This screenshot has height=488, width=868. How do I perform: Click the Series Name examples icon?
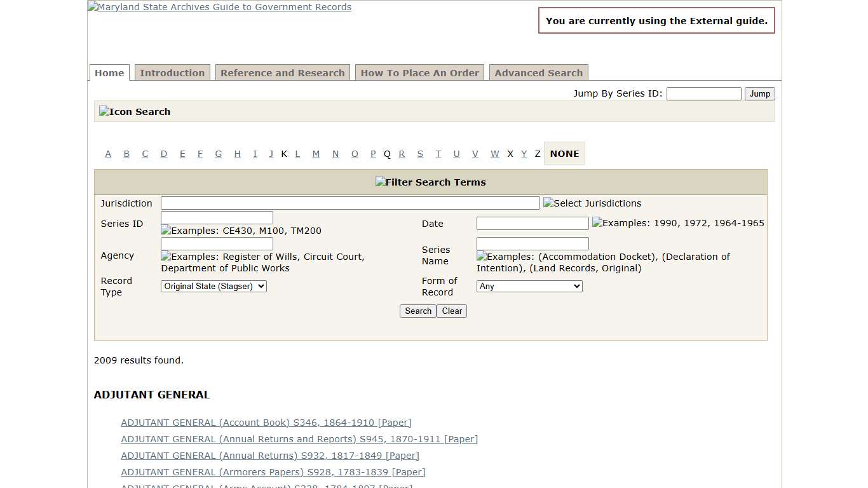(482, 257)
